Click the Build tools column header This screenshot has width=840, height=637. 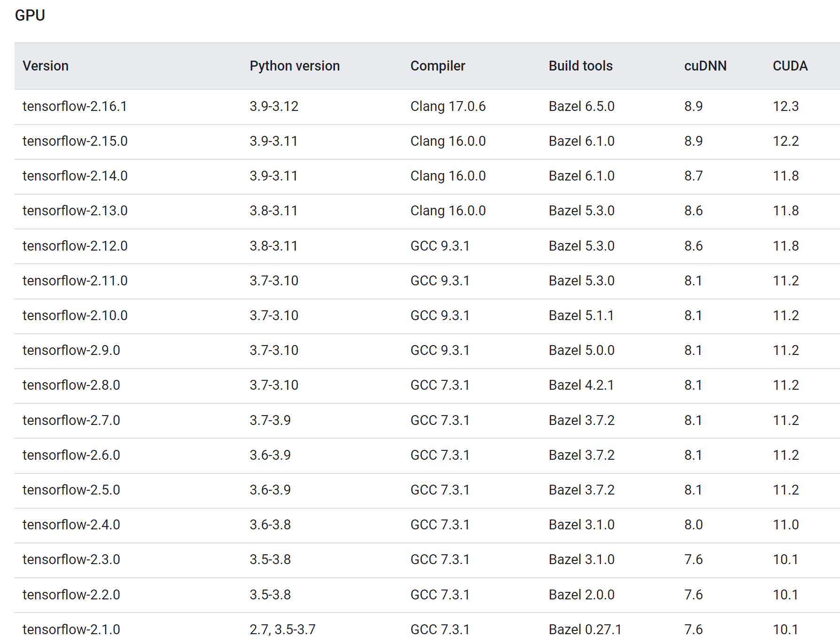pyautogui.click(x=581, y=66)
